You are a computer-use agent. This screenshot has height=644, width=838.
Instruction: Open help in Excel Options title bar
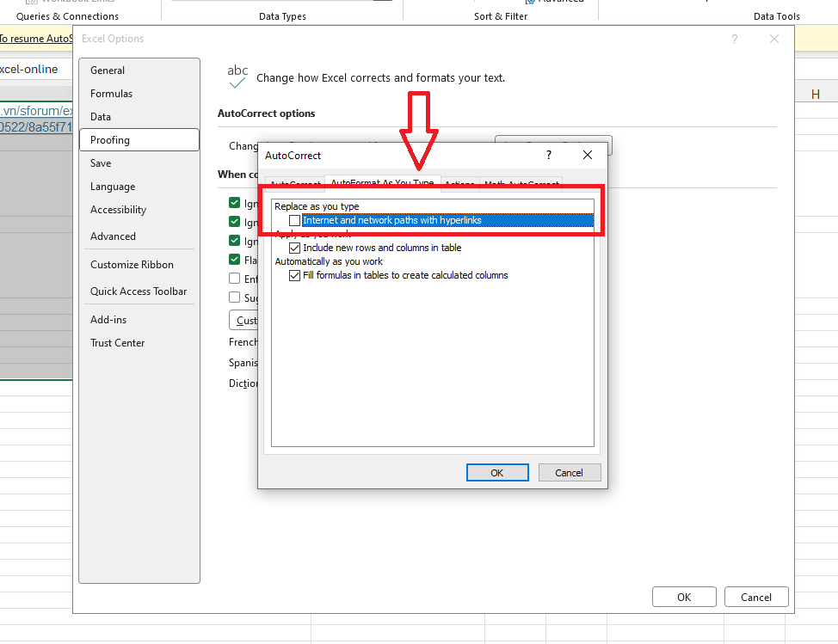734,39
